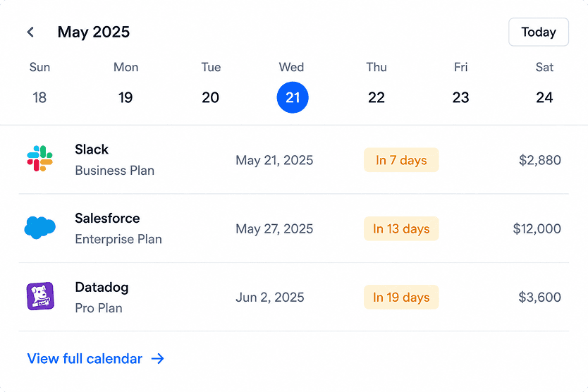Click the In 19 days badge
The height and width of the screenshot is (392, 588).
point(401,297)
